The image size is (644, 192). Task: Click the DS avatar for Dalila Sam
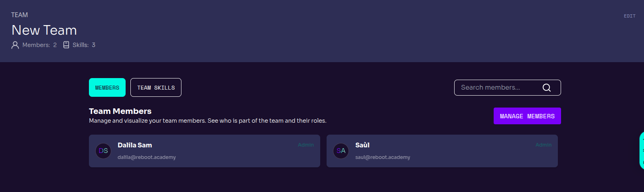click(103, 151)
